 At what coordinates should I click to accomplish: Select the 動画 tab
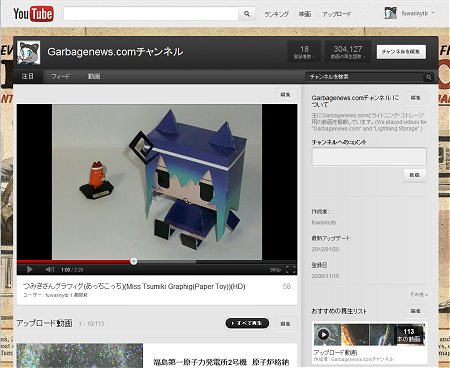tap(94, 76)
